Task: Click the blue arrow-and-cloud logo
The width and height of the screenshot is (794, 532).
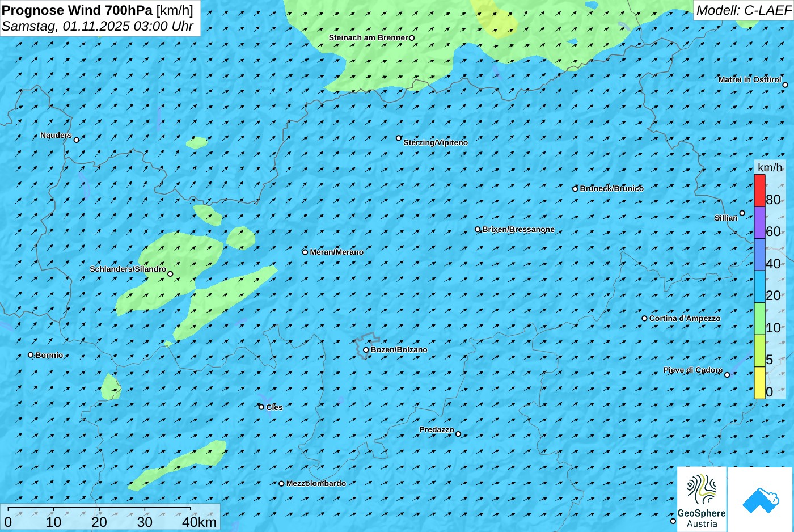Action: coord(760,500)
